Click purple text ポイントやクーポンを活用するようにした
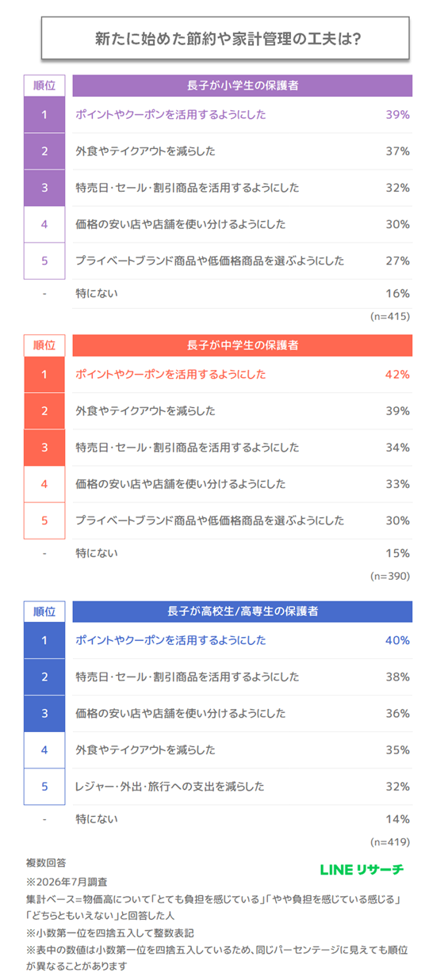Viewport: 444px width, 980px height. 170,115
